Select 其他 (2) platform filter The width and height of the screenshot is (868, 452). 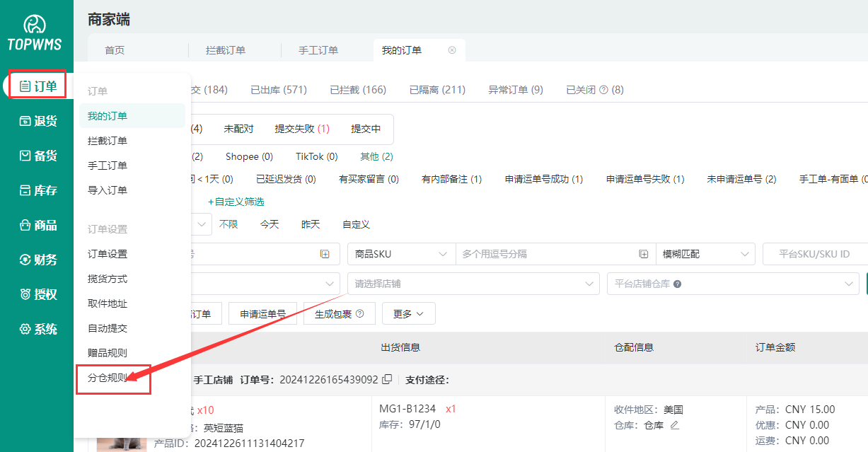[x=376, y=156]
